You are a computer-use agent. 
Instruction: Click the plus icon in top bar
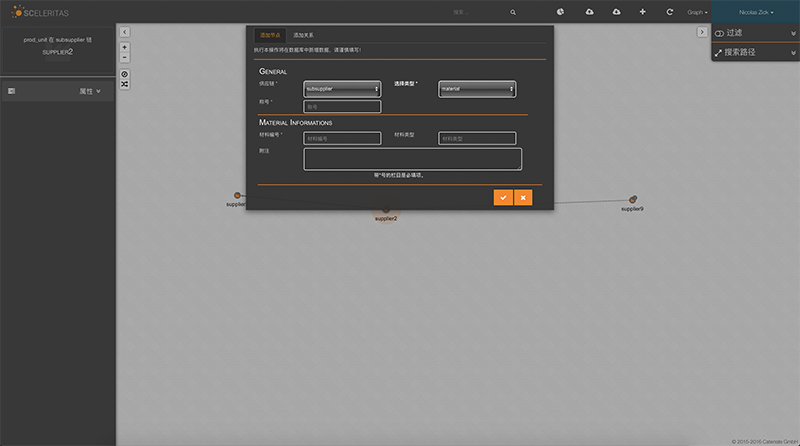click(642, 12)
